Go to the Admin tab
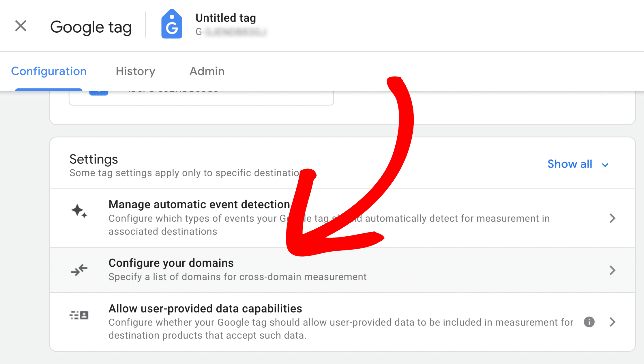The width and height of the screenshot is (644, 364). tap(207, 71)
